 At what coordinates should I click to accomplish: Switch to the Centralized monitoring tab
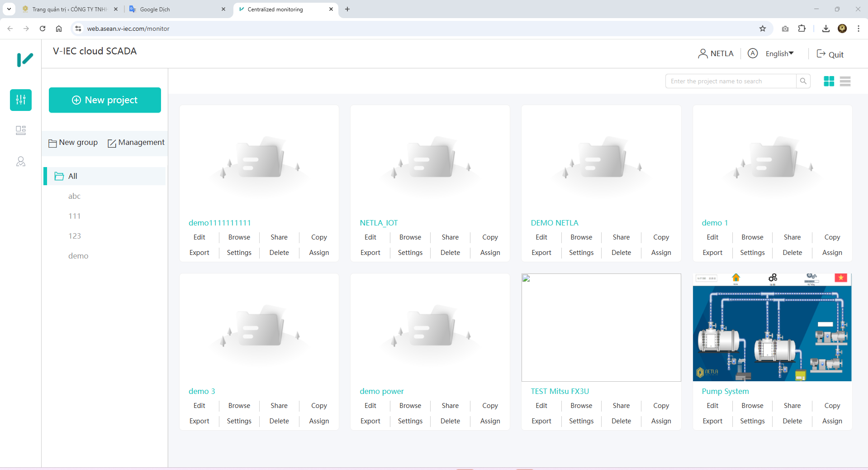tap(276, 9)
